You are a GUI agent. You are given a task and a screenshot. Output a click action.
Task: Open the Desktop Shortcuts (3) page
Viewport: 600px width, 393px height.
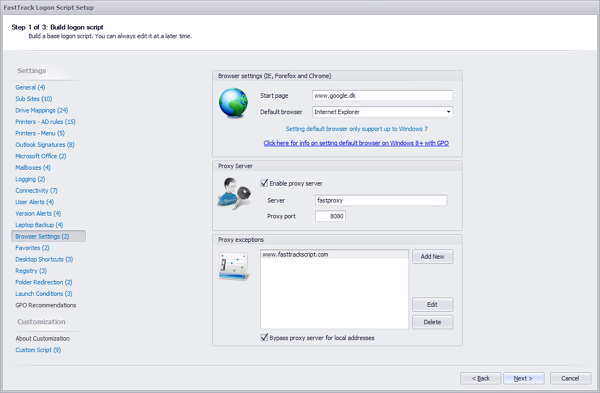tap(44, 259)
